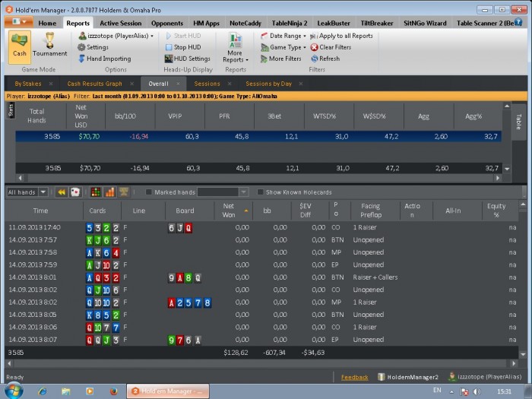This screenshot has height=399, width=532.
Task: Switch to Cash Results Graph tab
Action: click(94, 84)
